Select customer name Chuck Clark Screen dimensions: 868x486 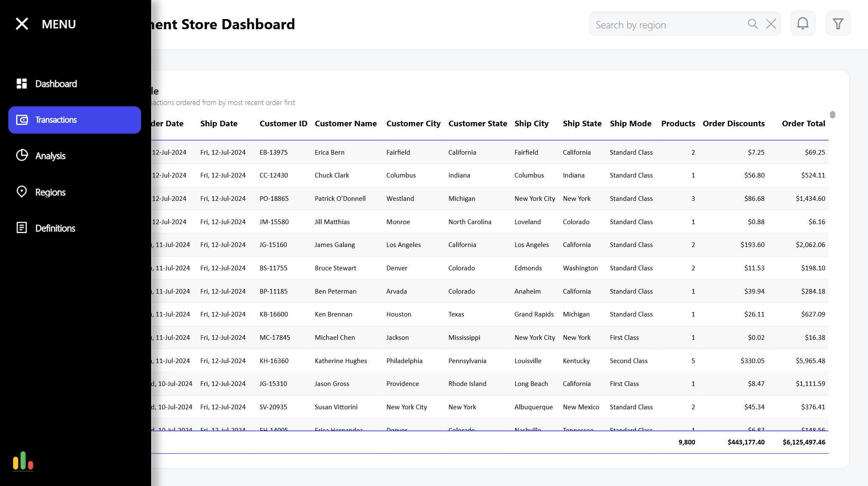(x=332, y=175)
